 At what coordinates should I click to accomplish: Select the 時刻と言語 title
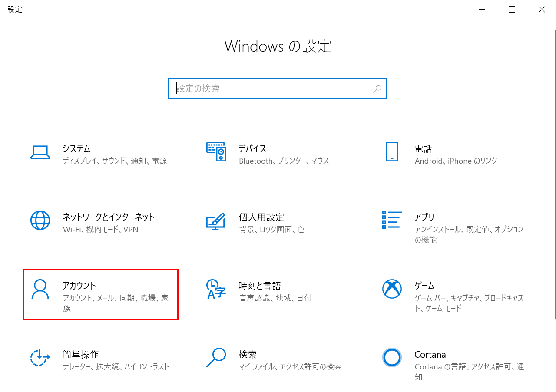[x=260, y=286]
